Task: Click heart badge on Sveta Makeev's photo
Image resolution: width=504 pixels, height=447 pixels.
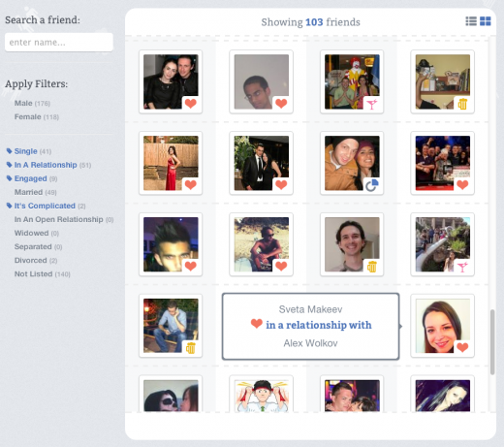Action: click(462, 347)
